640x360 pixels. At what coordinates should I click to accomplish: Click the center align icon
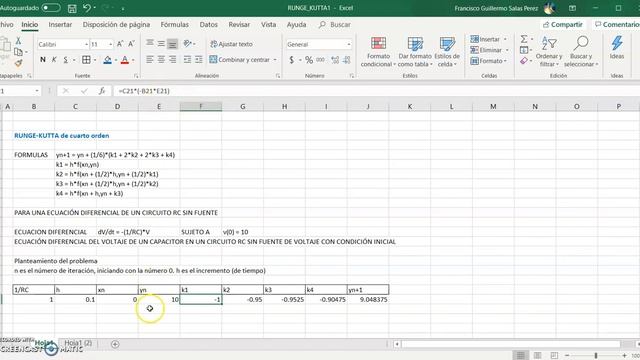pos(161,60)
